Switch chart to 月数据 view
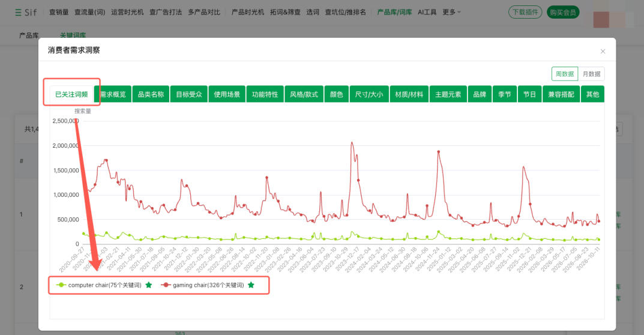The image size is (644, 335). coord(591,74)
